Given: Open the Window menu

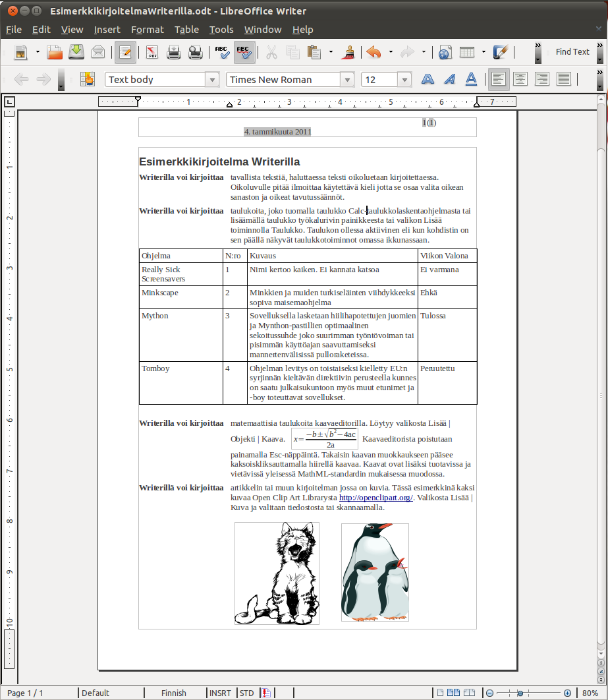Looking at the screenshot, I should 263,30.
